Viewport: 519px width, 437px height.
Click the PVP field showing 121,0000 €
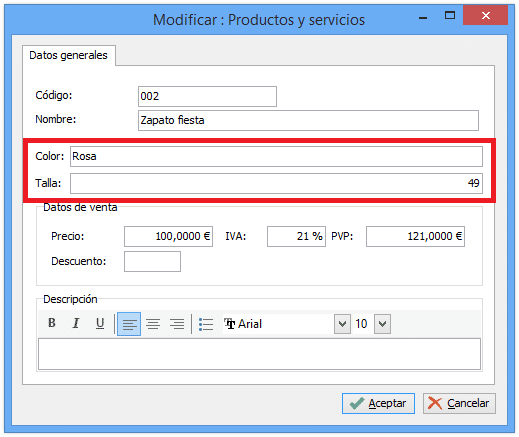coord(415,237)
